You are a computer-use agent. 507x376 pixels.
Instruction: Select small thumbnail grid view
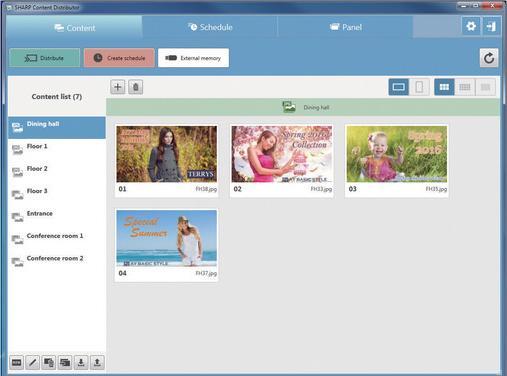485,87
